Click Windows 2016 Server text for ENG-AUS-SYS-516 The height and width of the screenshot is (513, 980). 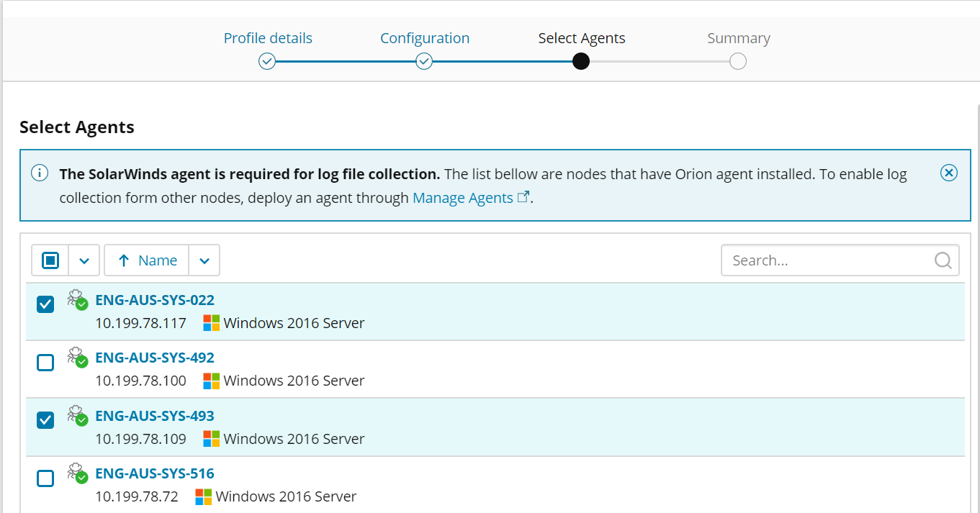[x=286, y=496]
